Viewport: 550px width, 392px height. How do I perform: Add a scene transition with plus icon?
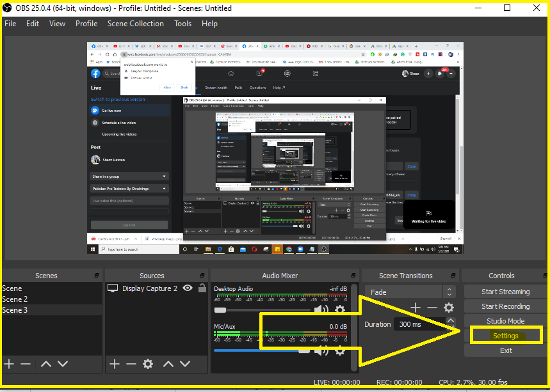click(416, 308)
